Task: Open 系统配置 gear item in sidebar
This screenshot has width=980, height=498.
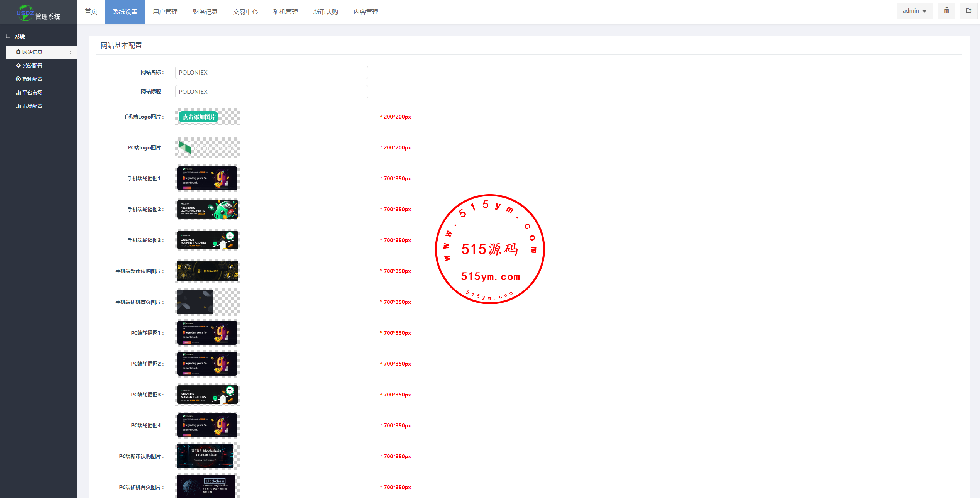Action: coord(32,66)
